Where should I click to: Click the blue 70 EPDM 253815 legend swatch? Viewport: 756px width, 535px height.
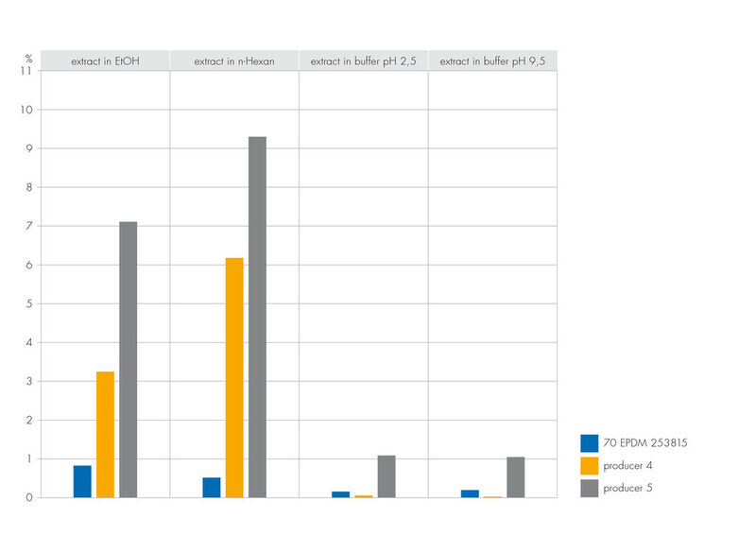point(589,443)
